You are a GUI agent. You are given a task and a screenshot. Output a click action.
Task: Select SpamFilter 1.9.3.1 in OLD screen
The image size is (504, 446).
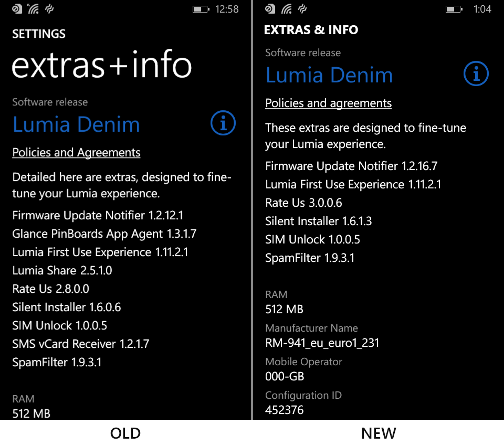pos(57,363)
